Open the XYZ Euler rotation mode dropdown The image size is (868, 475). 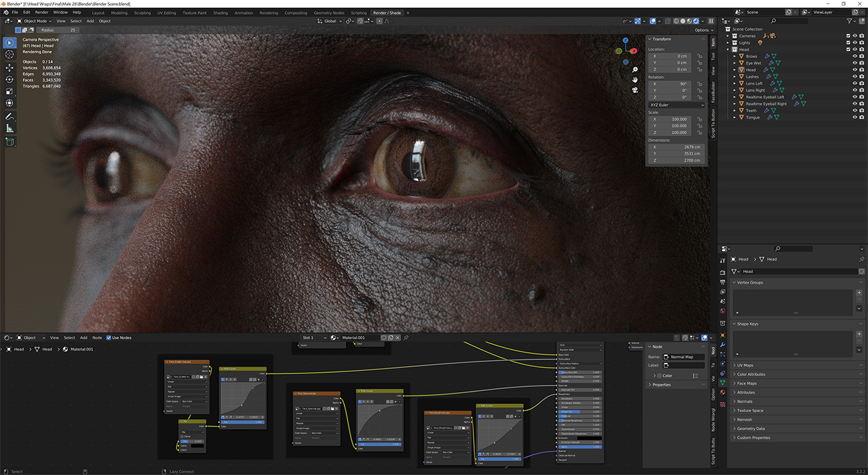point(676,105)
